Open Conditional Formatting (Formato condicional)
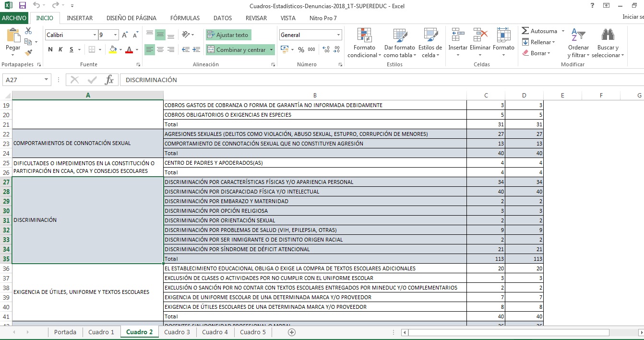 (x=364, y=43)
